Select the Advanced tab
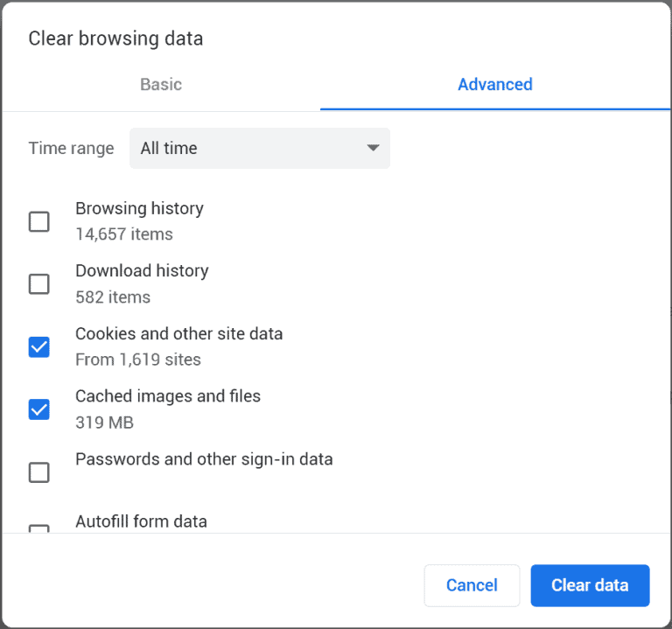Image resolution: width=672 pixels, height=629 pixels. tap(494, 85)
